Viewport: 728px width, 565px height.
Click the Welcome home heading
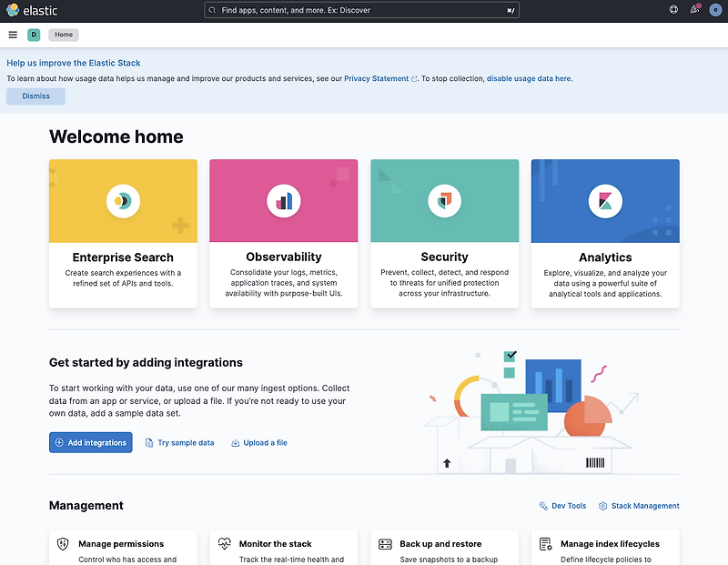116,136
